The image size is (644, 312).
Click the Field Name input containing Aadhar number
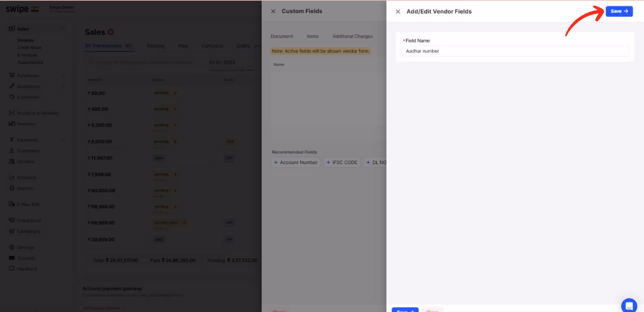pyautogui.click(x=515, y=51)
